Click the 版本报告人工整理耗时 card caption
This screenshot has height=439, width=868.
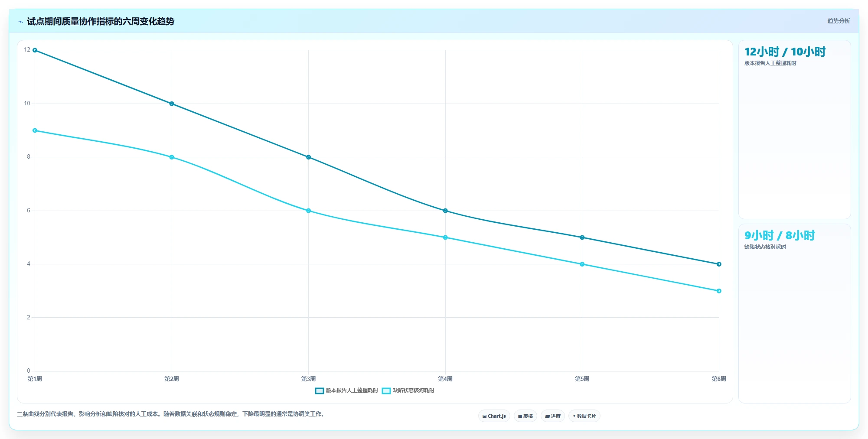pos(770,63)
